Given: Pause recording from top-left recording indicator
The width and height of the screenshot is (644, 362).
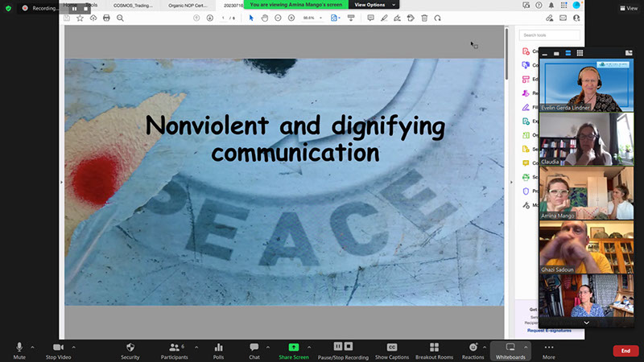Looking at the screenshot, I should [x=74, y=8].
